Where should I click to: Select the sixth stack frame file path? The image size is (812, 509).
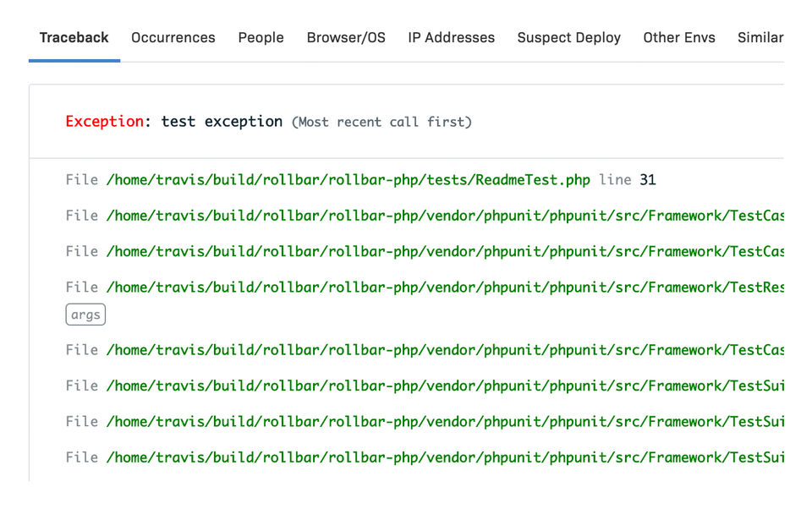[445, 386]
